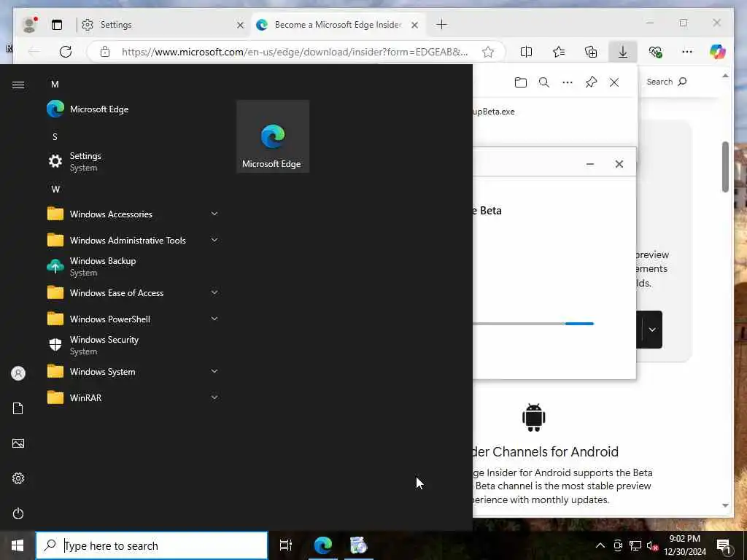Close the Edge Beta installer dialog
The image size is (747, 560).
pyautogui.click(x=619, y=164)
